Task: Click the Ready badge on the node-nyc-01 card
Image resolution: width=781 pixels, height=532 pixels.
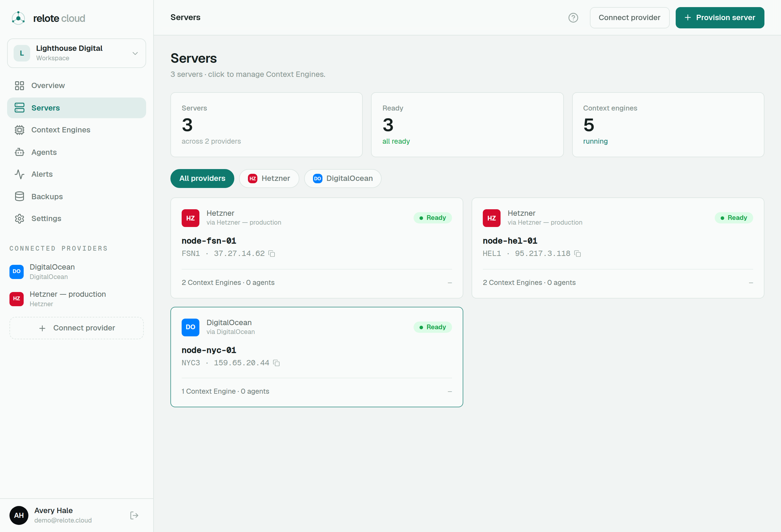Action: (x=433, y=327)
